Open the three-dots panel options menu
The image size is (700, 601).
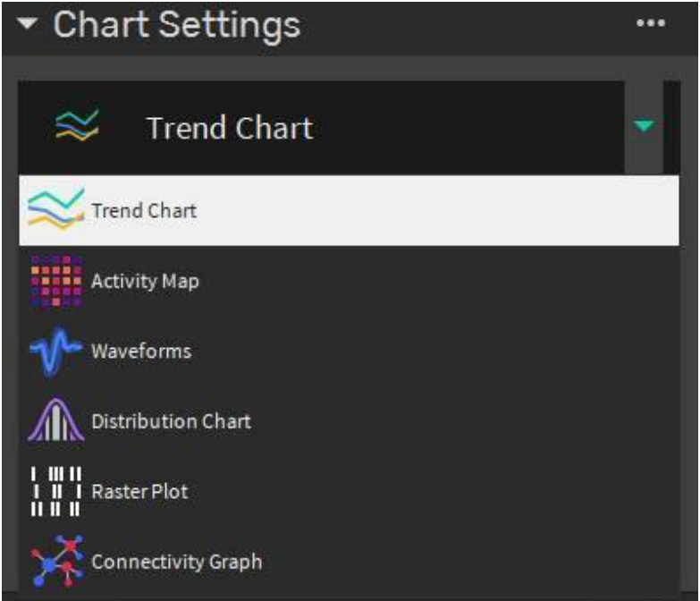tap(651, 23)
